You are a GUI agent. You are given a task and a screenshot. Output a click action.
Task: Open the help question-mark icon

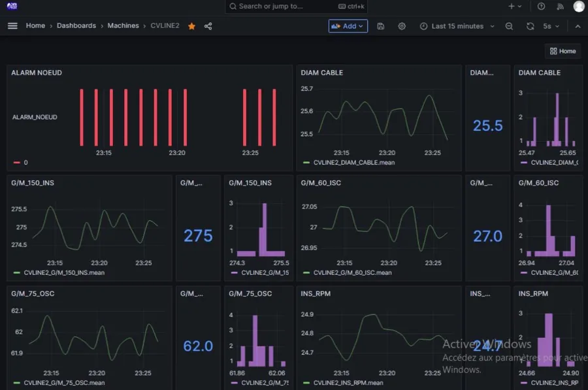(x=541, y=6)
